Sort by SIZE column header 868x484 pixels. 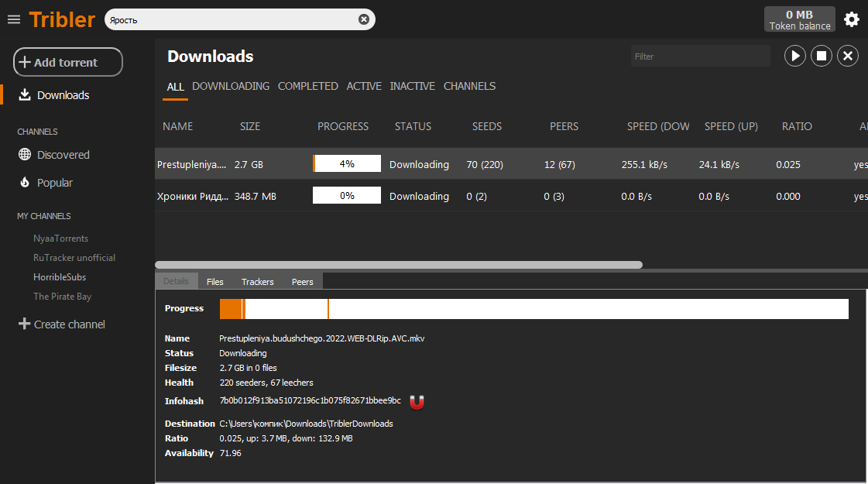(250, 126)
